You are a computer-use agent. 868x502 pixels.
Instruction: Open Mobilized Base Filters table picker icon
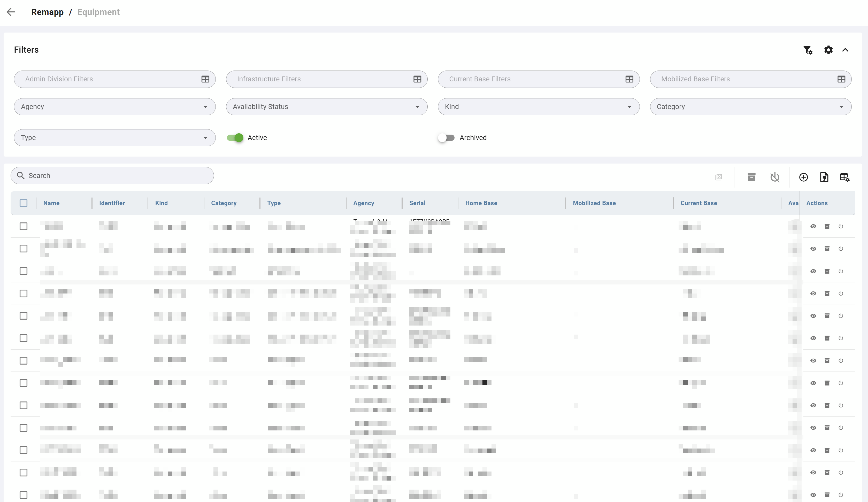[841, 79]
